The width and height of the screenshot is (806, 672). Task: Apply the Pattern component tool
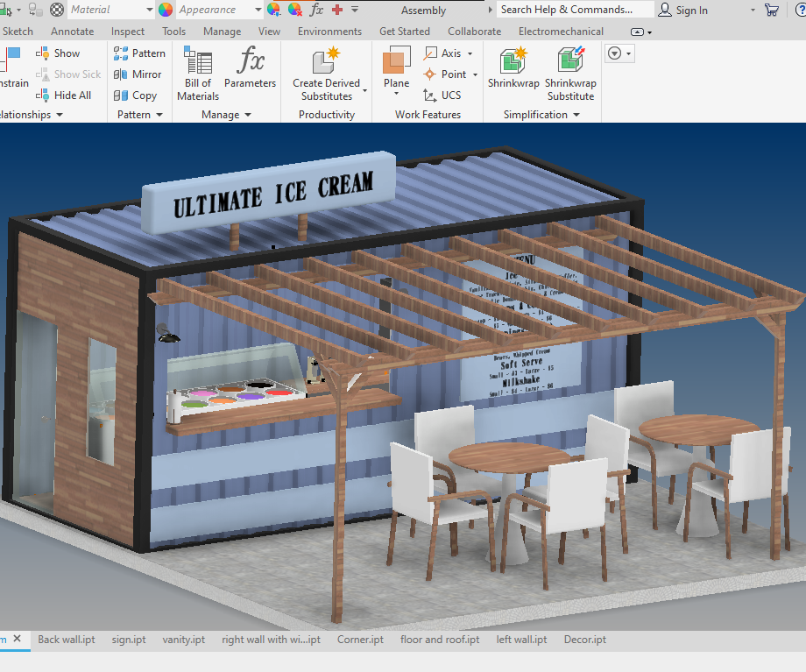139,53
